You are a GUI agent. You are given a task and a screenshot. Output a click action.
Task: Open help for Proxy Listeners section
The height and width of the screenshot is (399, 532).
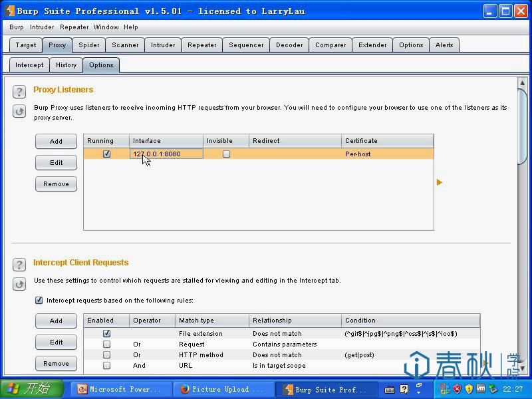(x=19, y=92)
